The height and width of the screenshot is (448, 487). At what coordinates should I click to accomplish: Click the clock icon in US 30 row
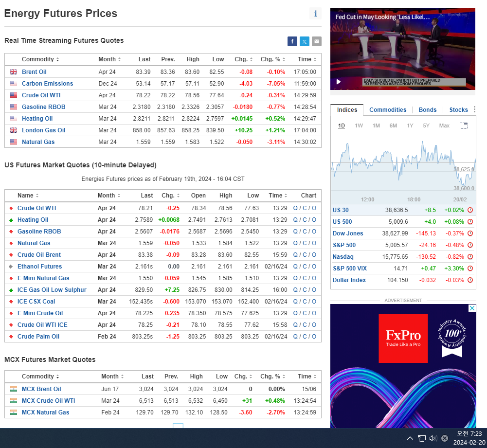coord(470,210)
